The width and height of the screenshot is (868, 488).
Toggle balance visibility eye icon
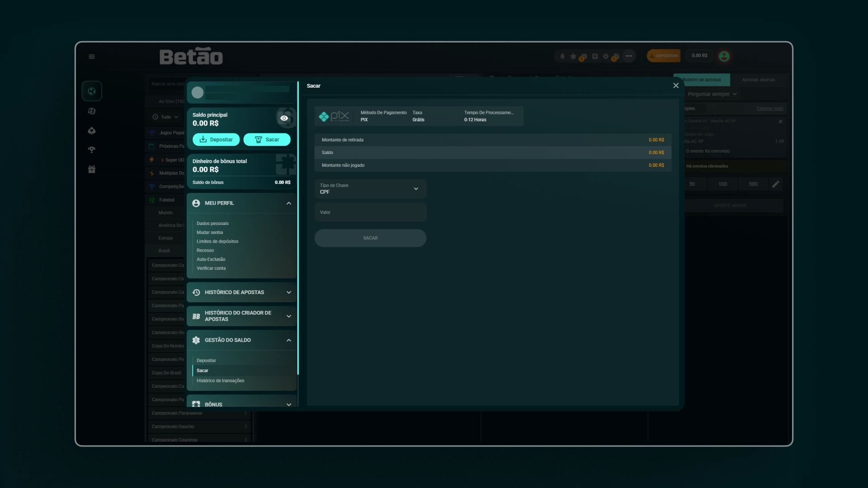coord(284,118)
